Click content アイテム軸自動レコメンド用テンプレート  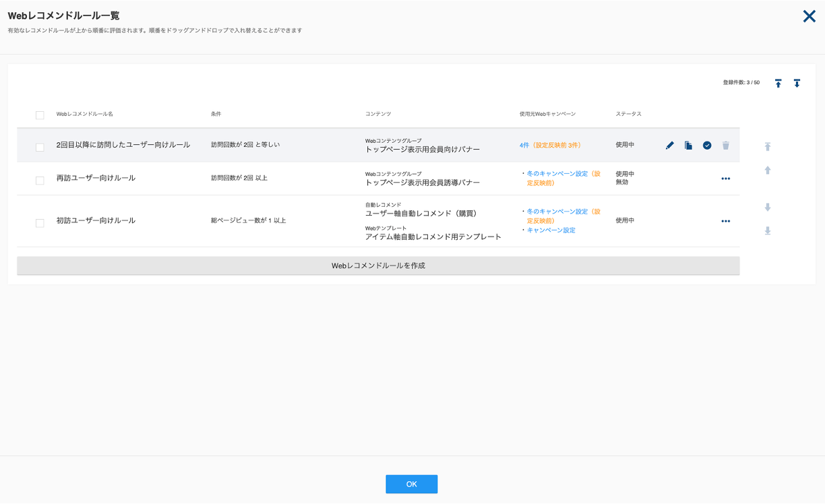pyautogui.click(x=433, y=237)
